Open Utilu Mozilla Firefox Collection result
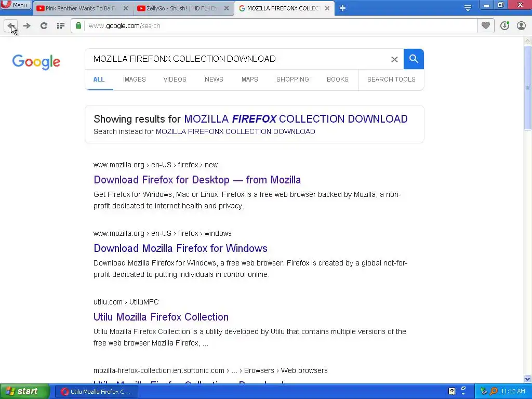532x399 pixels. tap(161, 317)
